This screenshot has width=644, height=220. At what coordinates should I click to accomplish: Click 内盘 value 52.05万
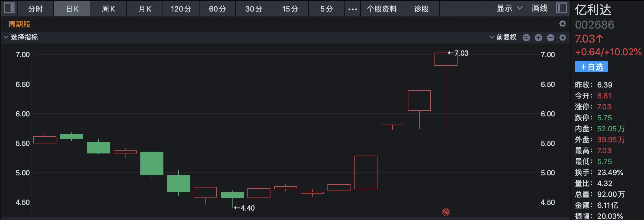[611, 129]
